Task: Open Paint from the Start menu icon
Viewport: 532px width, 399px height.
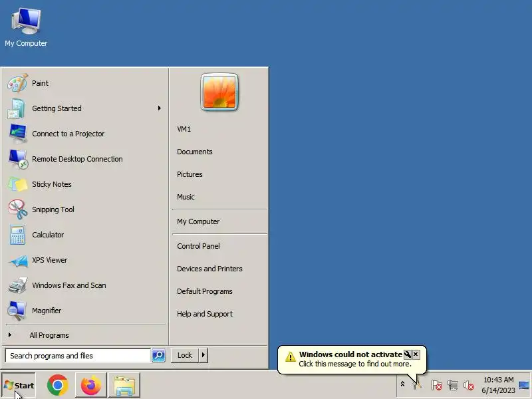Action: pyautogui.click(x=17, y=83)
